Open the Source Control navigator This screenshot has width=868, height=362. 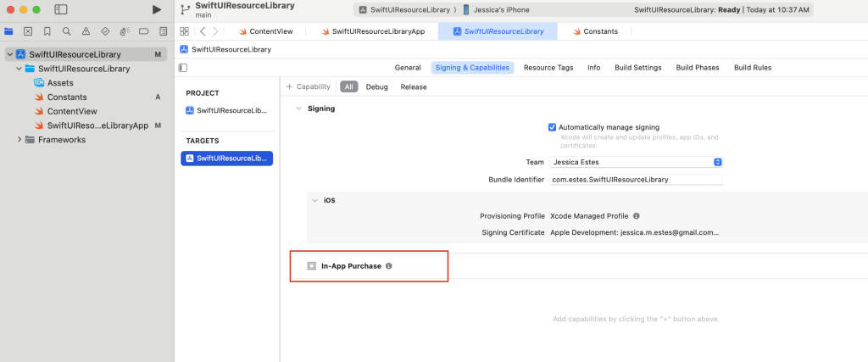(28, 31)
